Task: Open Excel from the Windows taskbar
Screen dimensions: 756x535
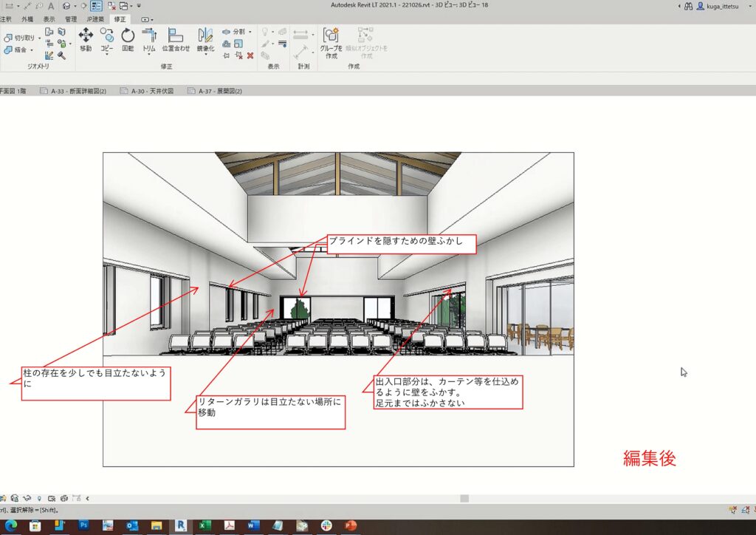Action: coord(205,525)
